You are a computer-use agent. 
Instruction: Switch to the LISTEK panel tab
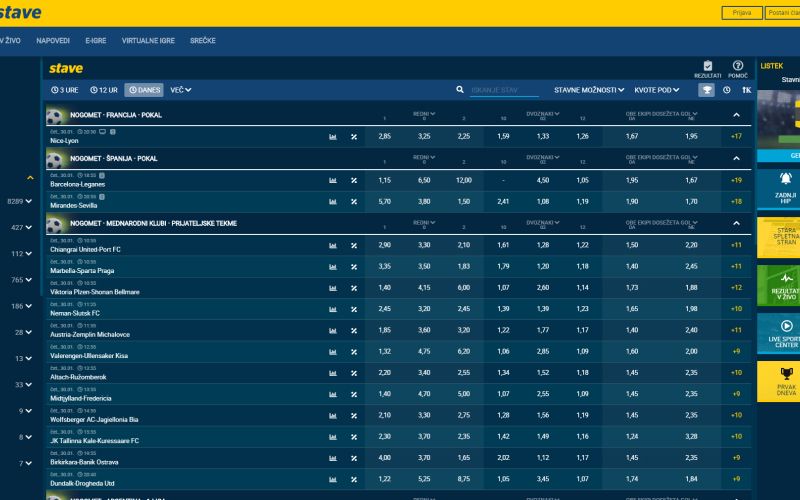(x=771, y=66)
